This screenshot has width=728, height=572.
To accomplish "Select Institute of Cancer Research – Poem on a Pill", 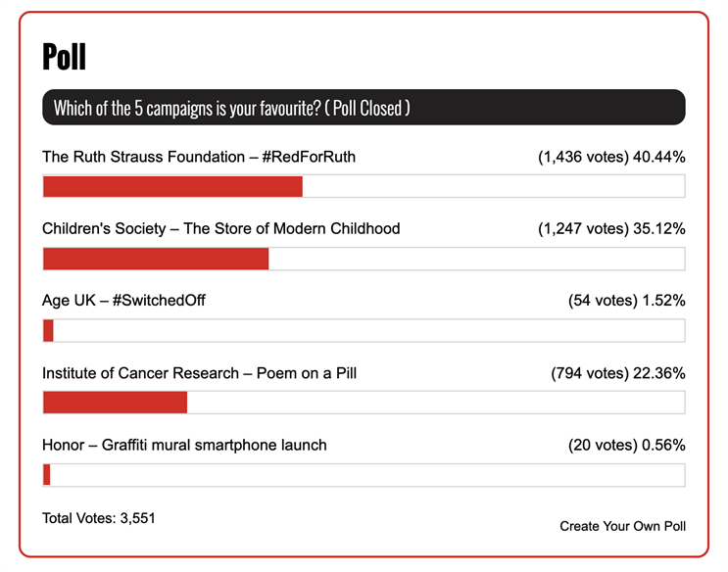I will [x=199, y=373].
